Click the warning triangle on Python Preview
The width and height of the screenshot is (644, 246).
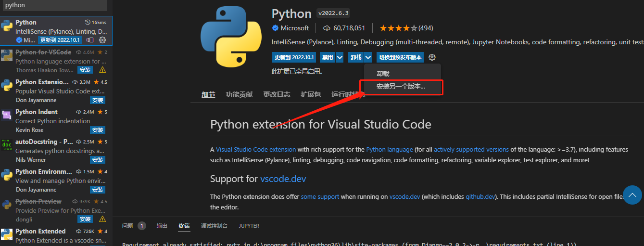[x=102, y=220]
